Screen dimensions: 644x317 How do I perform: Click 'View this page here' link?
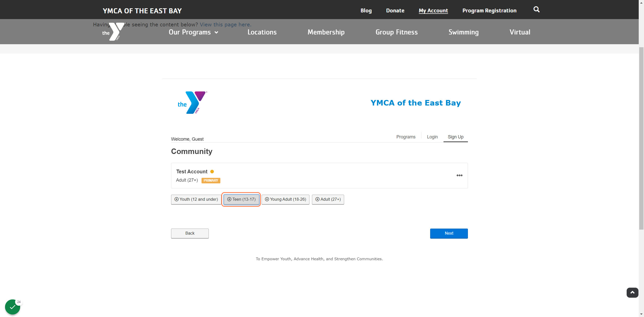225,25
